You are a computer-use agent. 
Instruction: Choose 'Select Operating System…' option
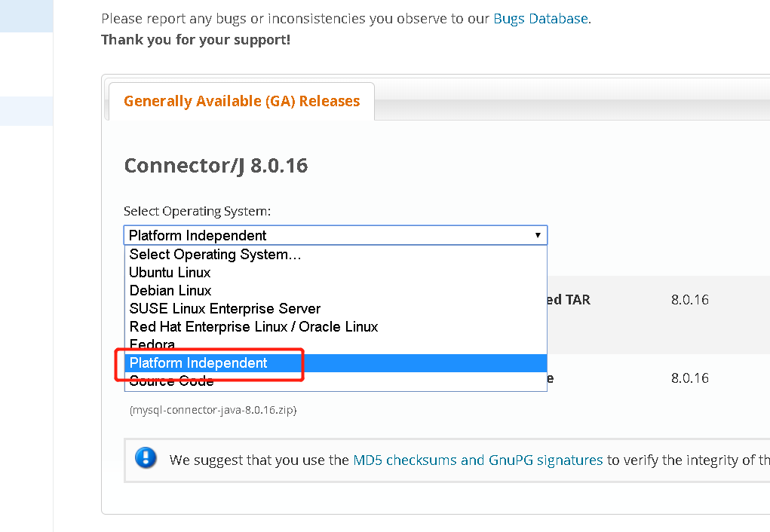(x=336, y=254)
